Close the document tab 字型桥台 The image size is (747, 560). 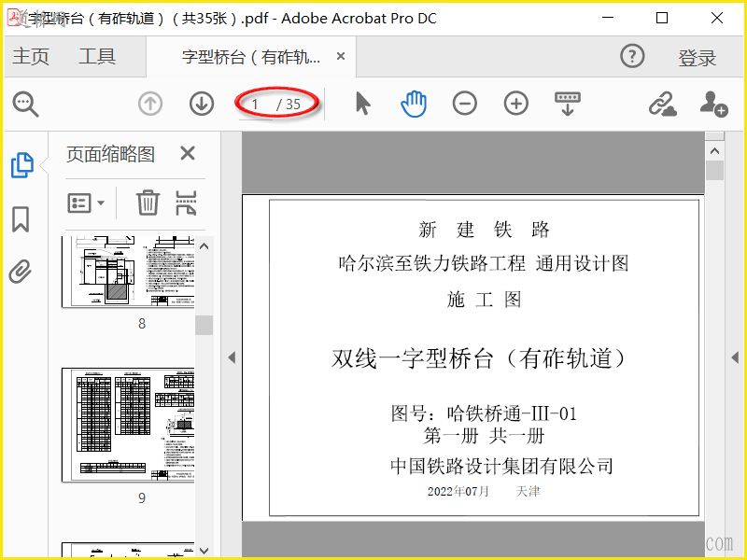341,56
